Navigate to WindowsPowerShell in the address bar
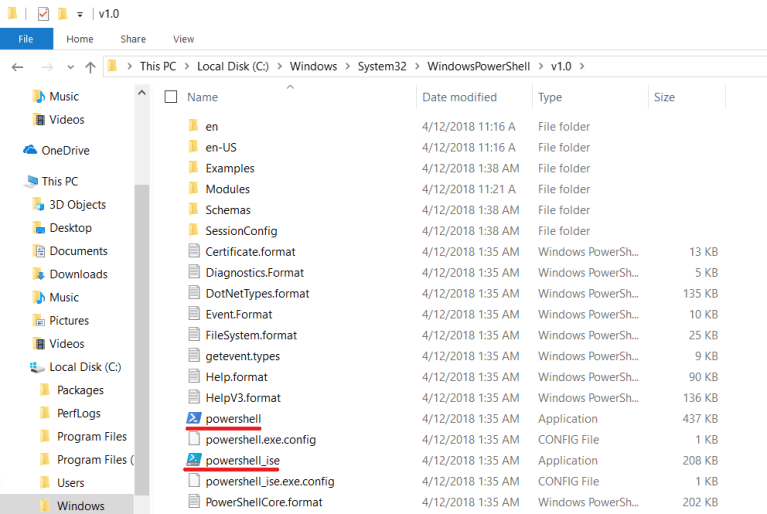Image resolution: width=767 pixels, height=514 pixels. click(x=478, y=66)
